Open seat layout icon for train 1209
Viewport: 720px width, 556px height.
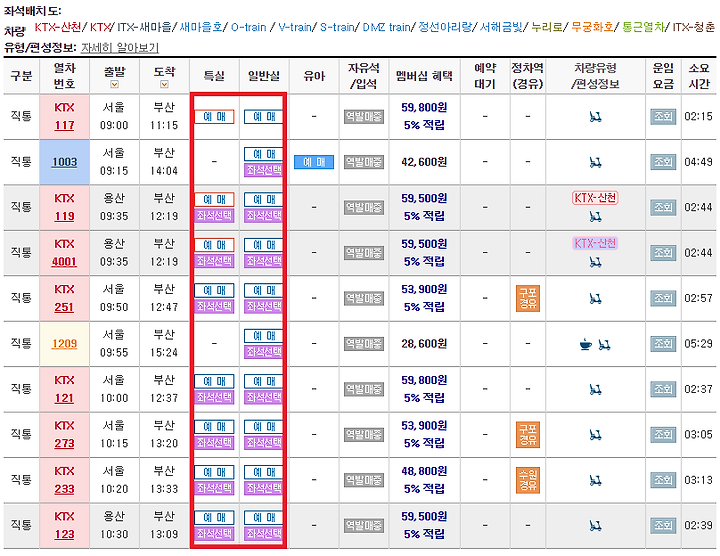pos(604,344)
